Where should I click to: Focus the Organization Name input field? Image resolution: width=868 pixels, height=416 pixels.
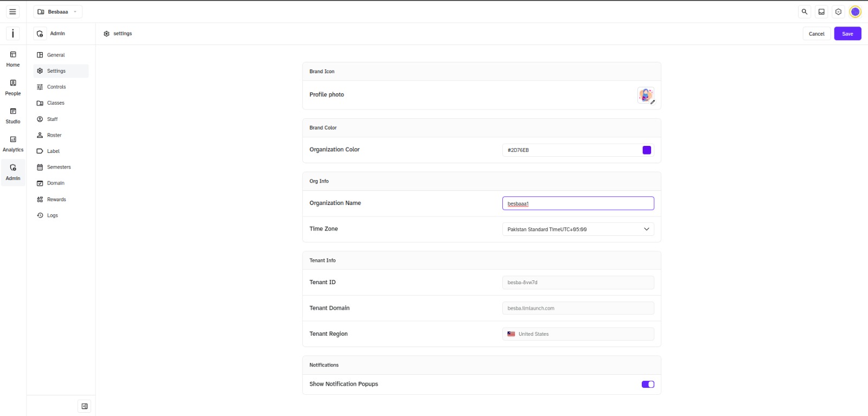(x=578, y=203)
